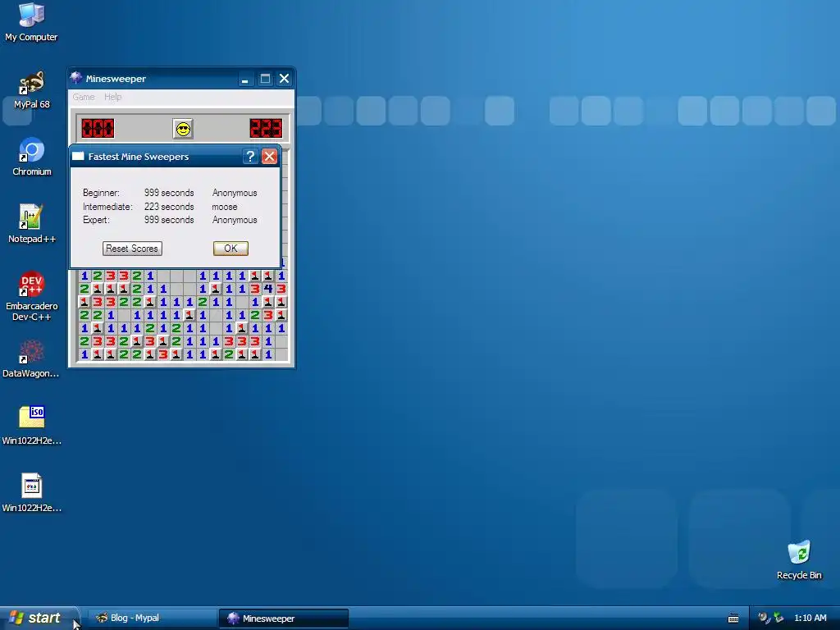Click the help question mark in Fastest Mine Sweepers
The width and height of the screenshot is (840, 630).
(250, 157)
